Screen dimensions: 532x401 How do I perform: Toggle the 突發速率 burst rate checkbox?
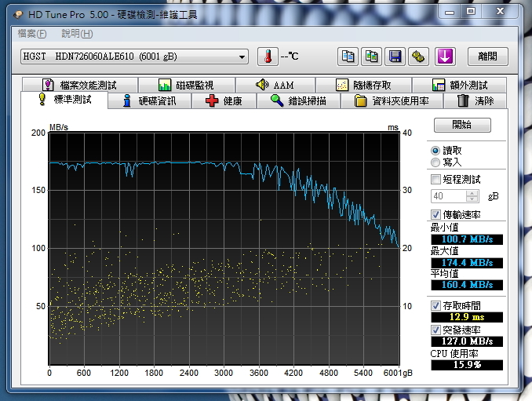(x=436, y=330)
